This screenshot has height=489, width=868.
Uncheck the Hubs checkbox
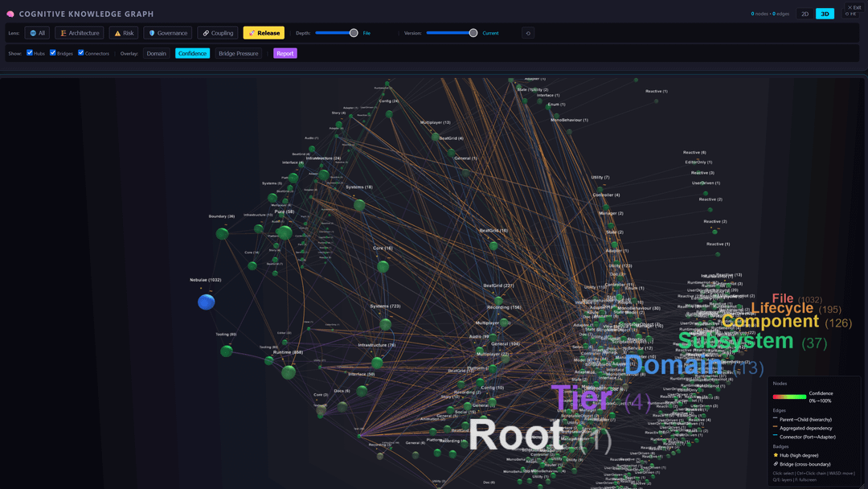click(30, 53)
